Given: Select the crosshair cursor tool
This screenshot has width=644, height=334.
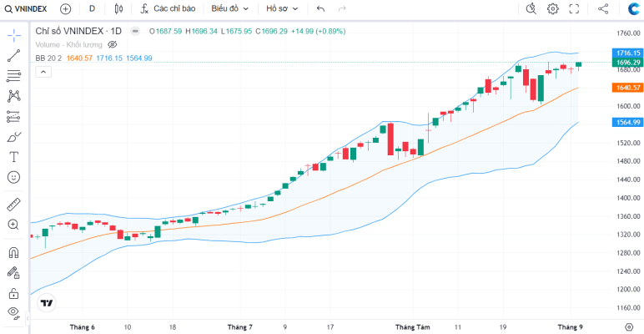Looking at the screenshot, I should (x=13, y=35).
